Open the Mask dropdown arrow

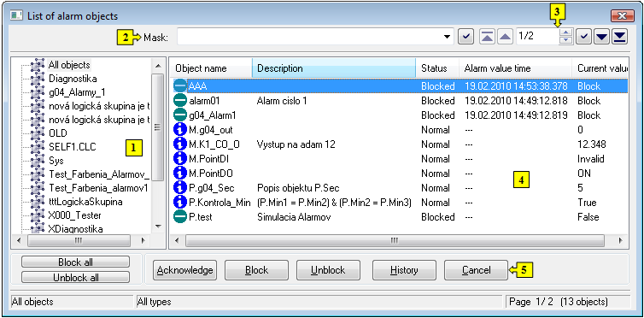(x=448, y=37)
